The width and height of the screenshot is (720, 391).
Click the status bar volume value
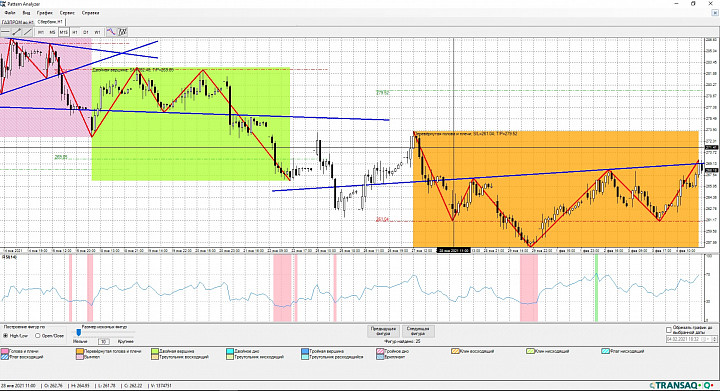tap(160, 386)
